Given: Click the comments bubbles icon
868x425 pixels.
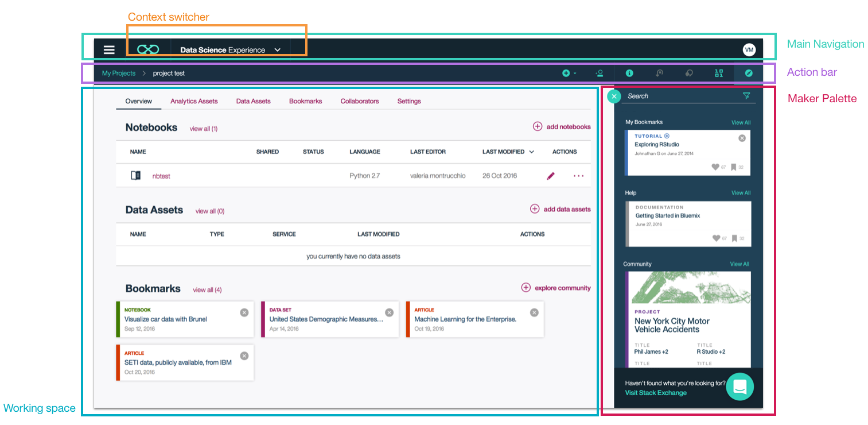Looking at the screenshot, I should [x=689, y=74].
